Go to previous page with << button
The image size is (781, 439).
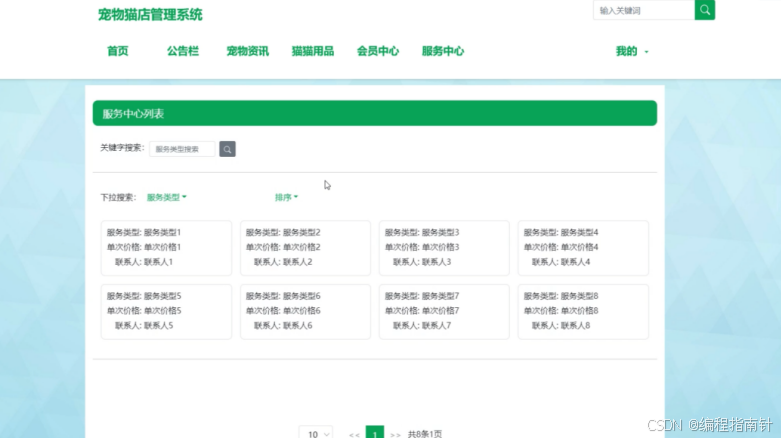[354, 435]
